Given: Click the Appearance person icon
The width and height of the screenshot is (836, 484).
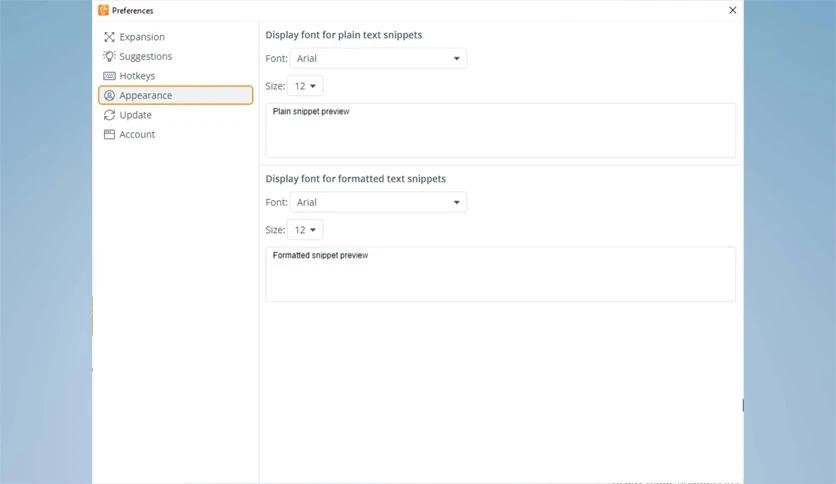Looking at the screenshot, I should click(x=109, y=95).
